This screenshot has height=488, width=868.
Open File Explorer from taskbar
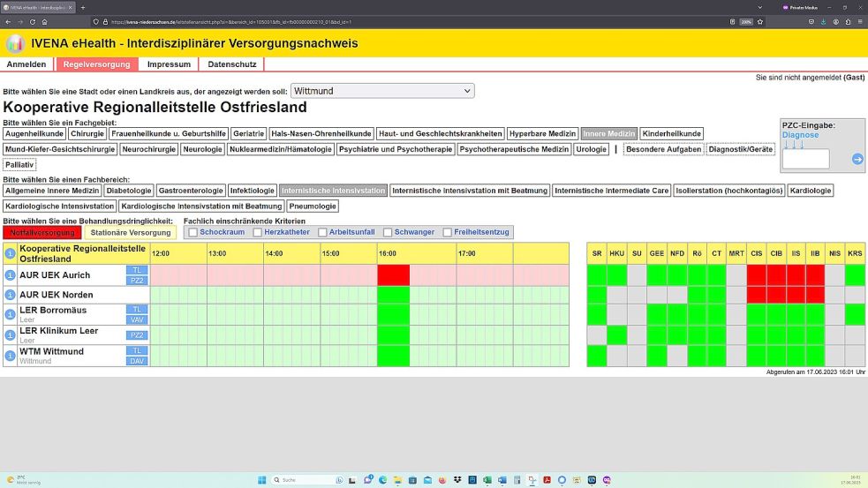[x=397, y=480]
